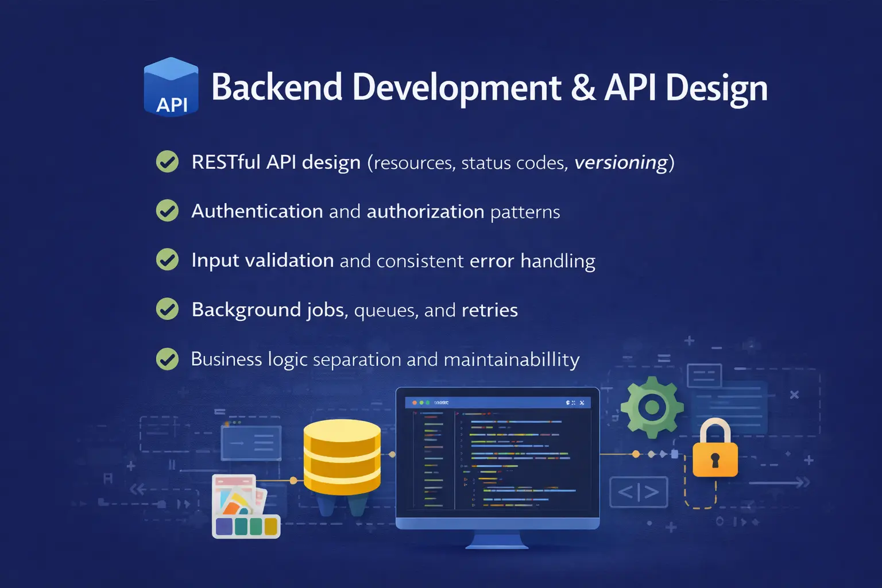This screenshot has width=882, height=588.
Task: Select the </> code tag icon
Action: 639,492
